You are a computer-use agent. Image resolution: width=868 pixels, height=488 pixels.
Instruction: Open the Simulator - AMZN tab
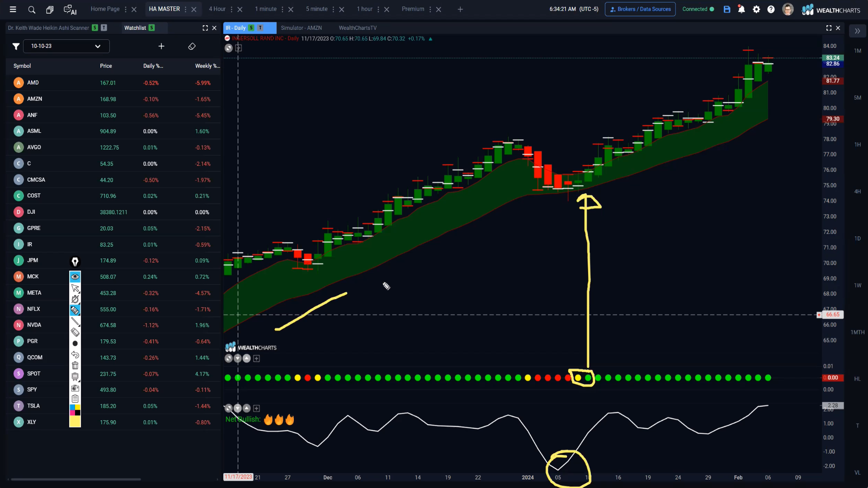[x=301, y=28]
